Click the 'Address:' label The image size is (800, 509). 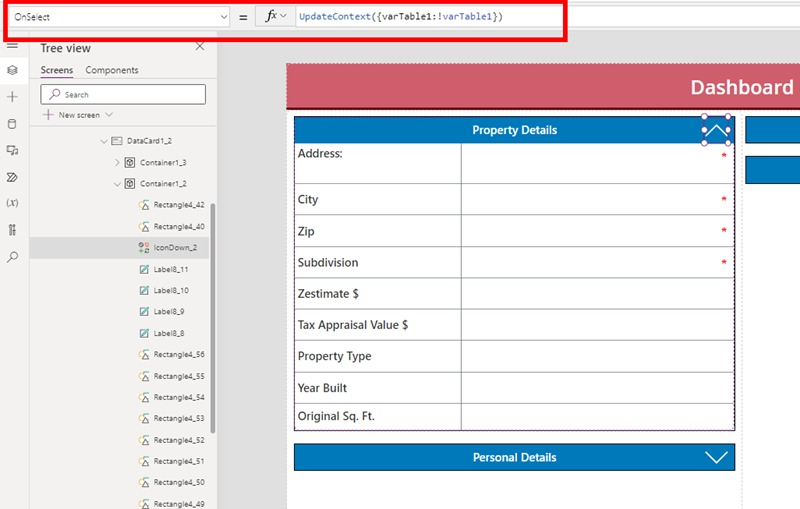click(320, 154)
